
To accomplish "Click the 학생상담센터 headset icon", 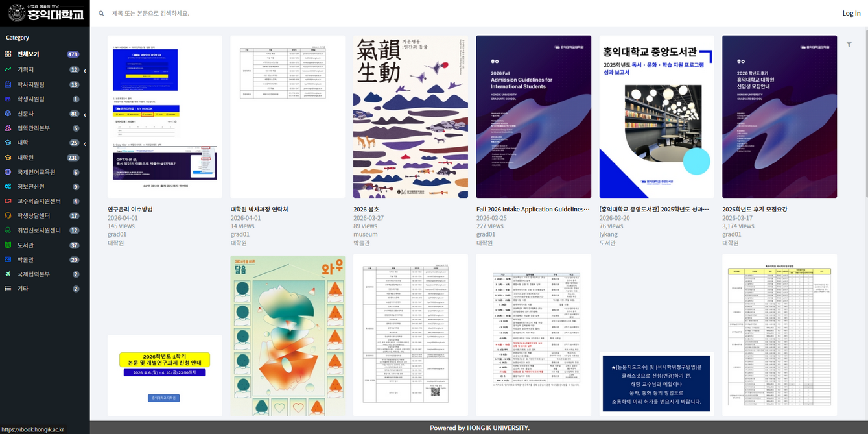I will (8, 216).
